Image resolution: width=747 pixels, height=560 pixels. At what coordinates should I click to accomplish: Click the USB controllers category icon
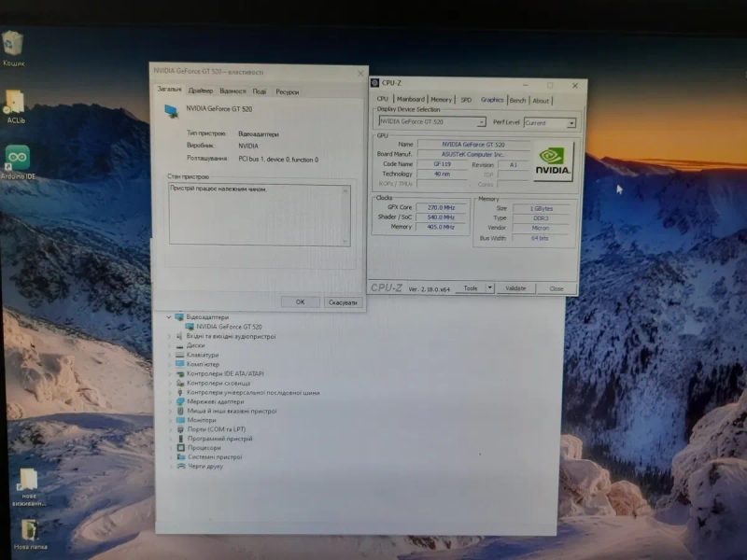pyautogui.click(x=180, y=392)
